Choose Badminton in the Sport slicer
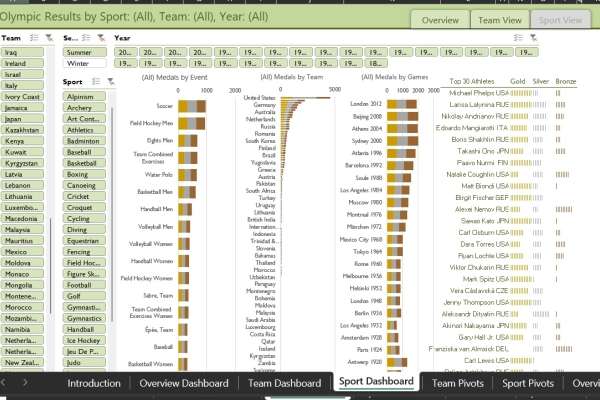This screenshot has width=600, height=400. point(84,141)
